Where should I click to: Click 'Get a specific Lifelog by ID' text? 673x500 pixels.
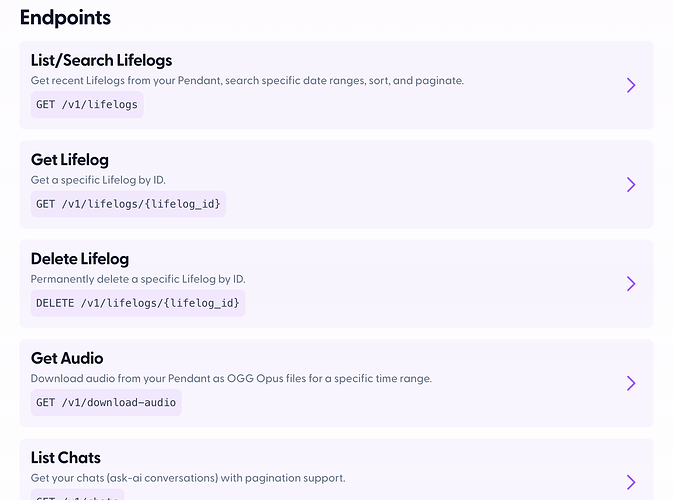[x=98, y=180]
